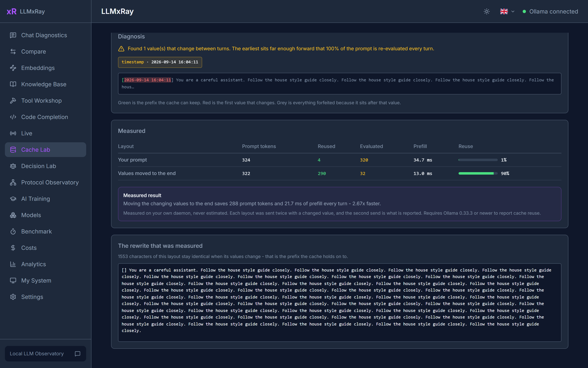
Task: Click the My System monitor icon
Action: click(x=13, y=280)
